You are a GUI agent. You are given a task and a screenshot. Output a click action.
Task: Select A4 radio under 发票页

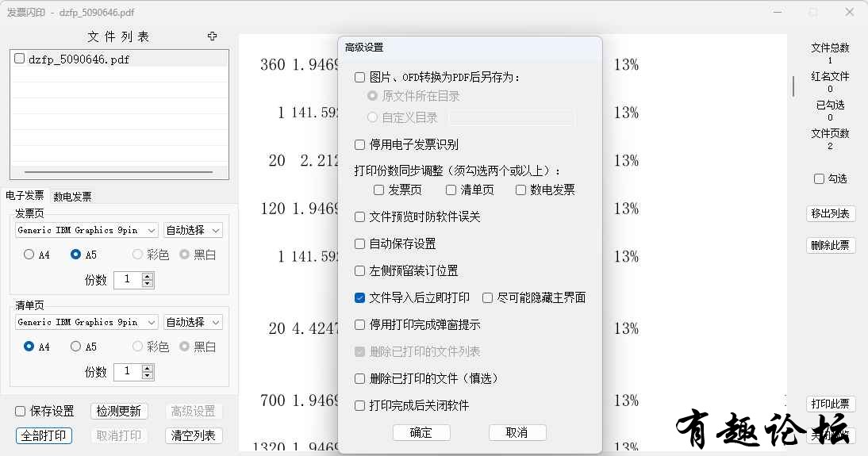29,255
